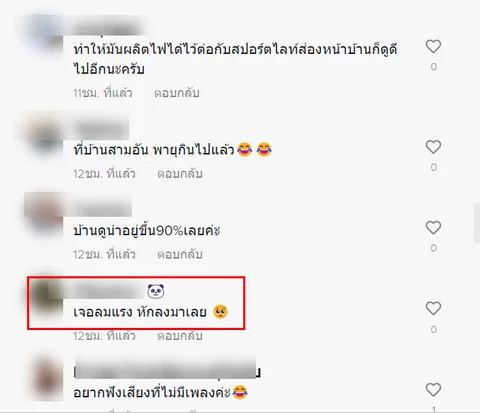The height and width of the screenshot is (413, 480).
Task: Click the panda emoji beside the username
Action: (x=156, y=291)
